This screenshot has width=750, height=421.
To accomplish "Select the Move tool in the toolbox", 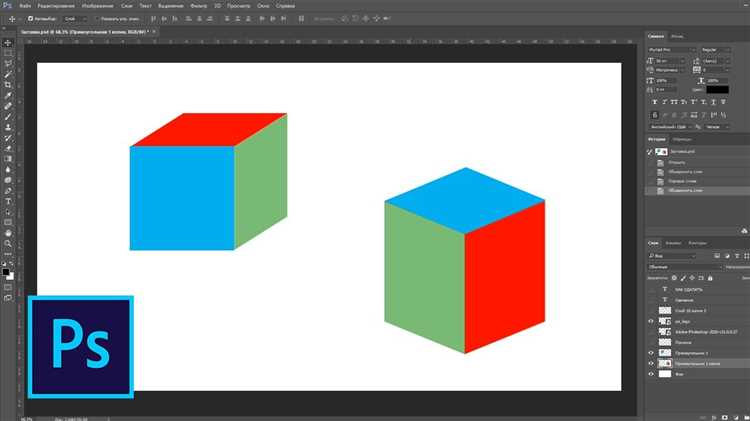I will (8, 43).
